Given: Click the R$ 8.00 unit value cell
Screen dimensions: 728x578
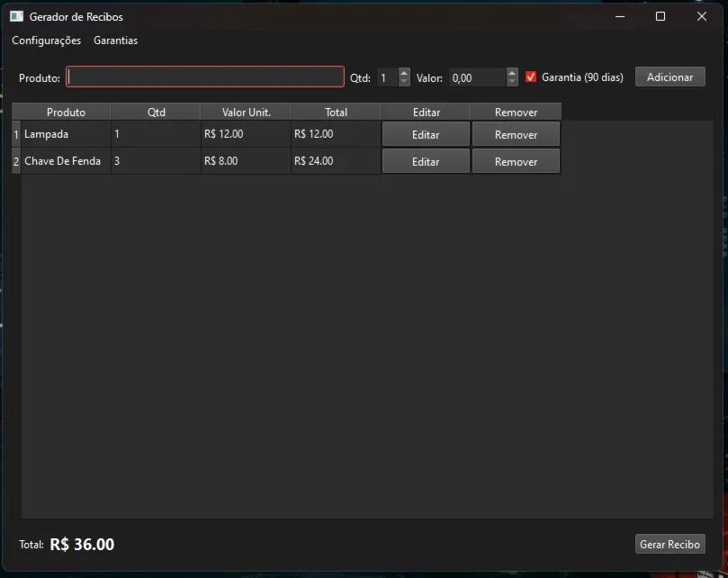Looking at the screenshot, I should coord(246,161).
